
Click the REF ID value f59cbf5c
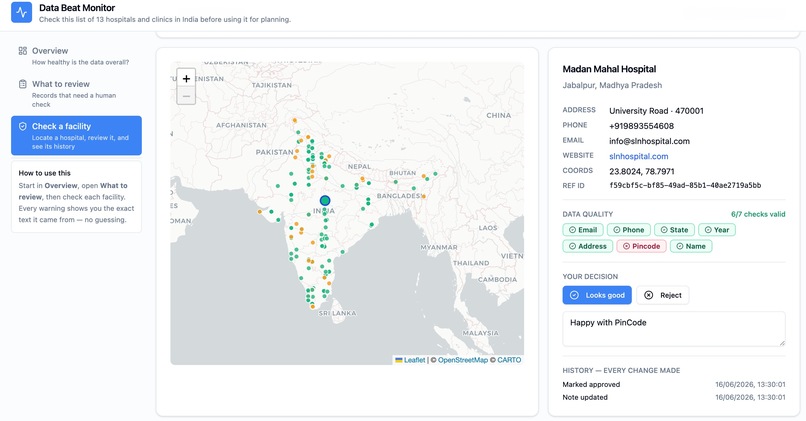(x=685, y=186)
